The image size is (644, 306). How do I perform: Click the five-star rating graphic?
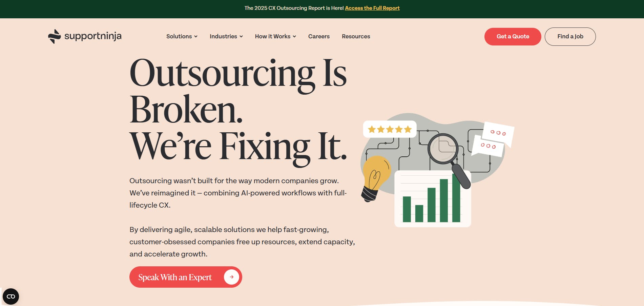point(390,129)
